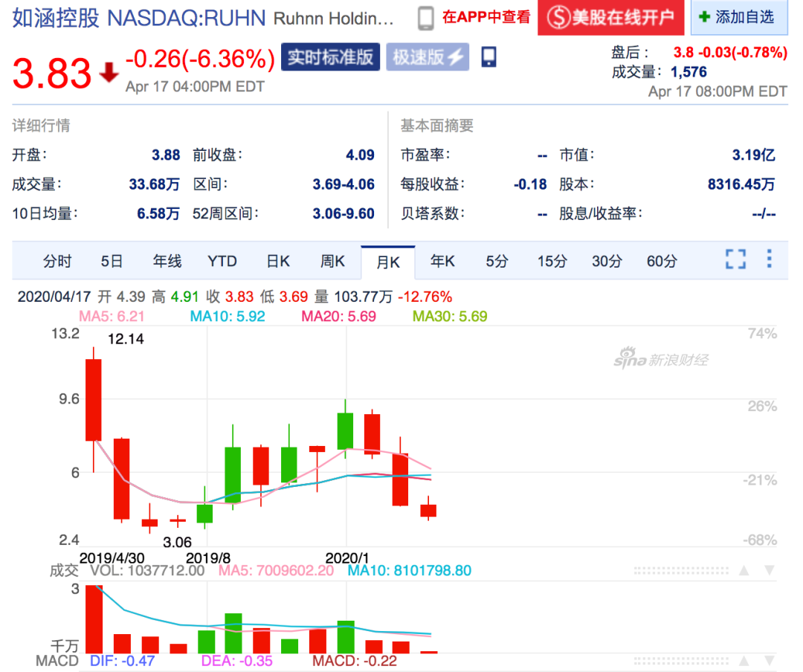Click the 10日均量 value 6.58万
The width and height of the screenshot is (803, 672).
coord(158,213)
